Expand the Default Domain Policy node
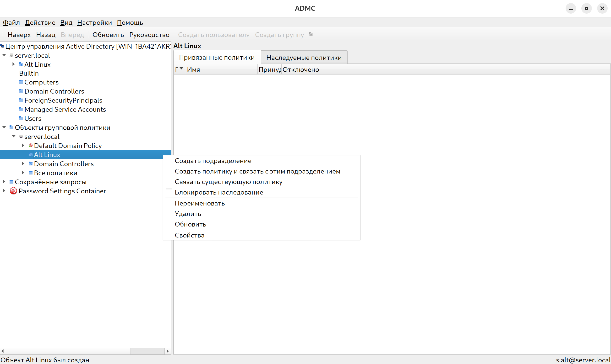This screenshot has width=611, height=364. coord(23,145)
